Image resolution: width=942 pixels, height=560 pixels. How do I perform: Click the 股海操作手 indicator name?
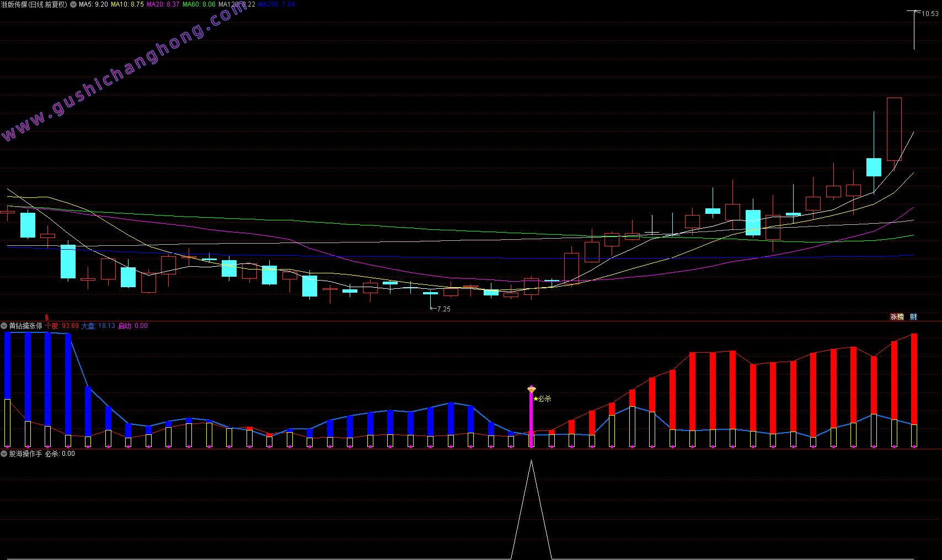pyautogui.click(x=25, y=454)
